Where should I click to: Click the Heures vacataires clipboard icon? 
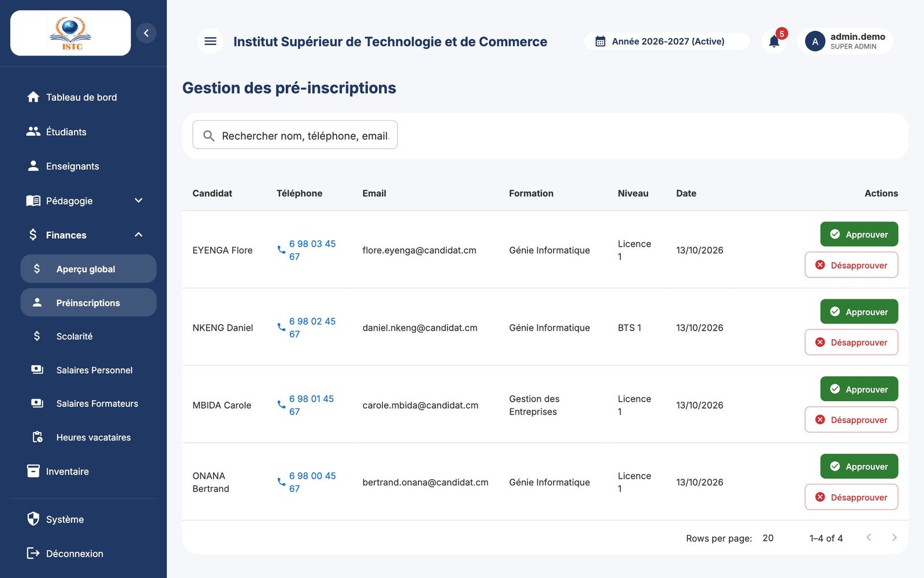pos(38,437)
